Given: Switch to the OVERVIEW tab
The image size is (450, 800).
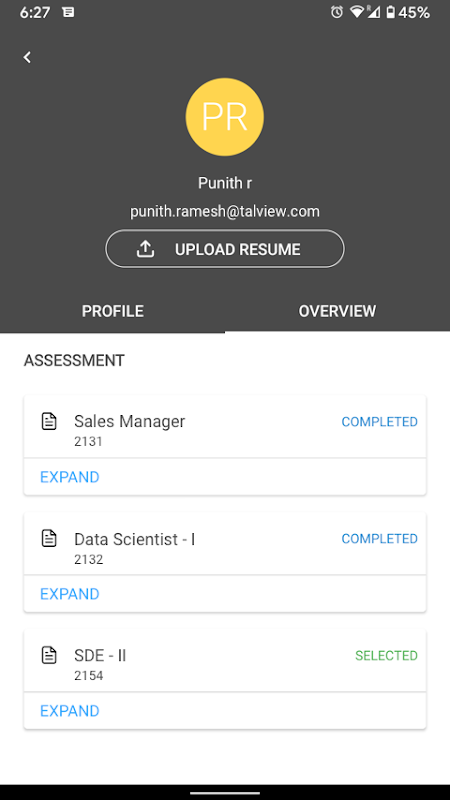Looking at the screenshot, I should coord(337,311).
